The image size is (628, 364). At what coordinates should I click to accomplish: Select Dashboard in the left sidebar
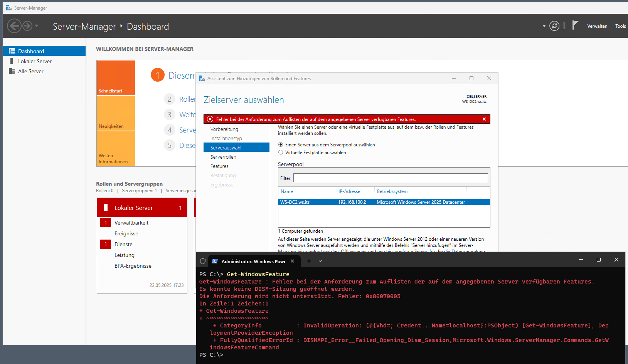[44, 51]
